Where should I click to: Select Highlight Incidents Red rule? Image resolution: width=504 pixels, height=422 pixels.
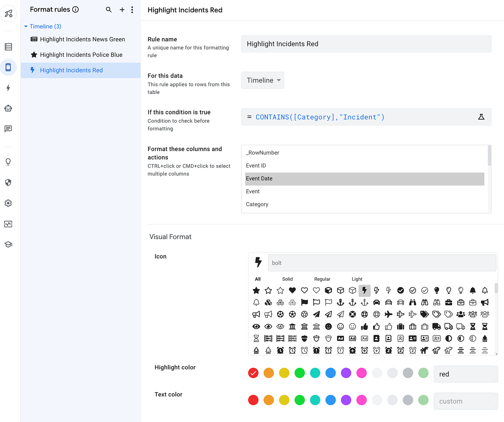coord(81,70)
